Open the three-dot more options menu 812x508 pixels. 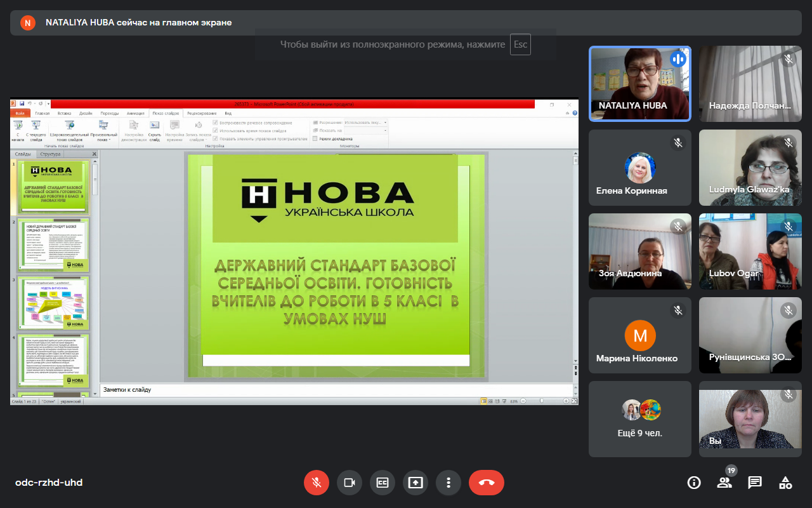449,483
